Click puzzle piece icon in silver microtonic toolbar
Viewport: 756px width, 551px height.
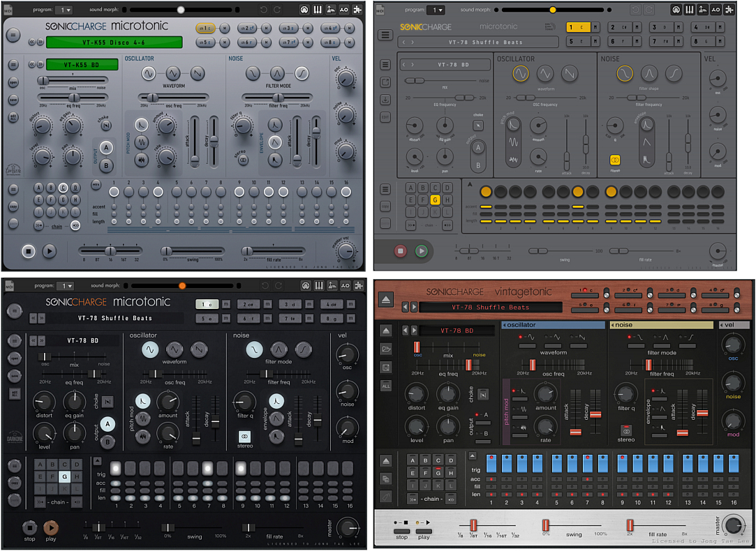(357, 10)
